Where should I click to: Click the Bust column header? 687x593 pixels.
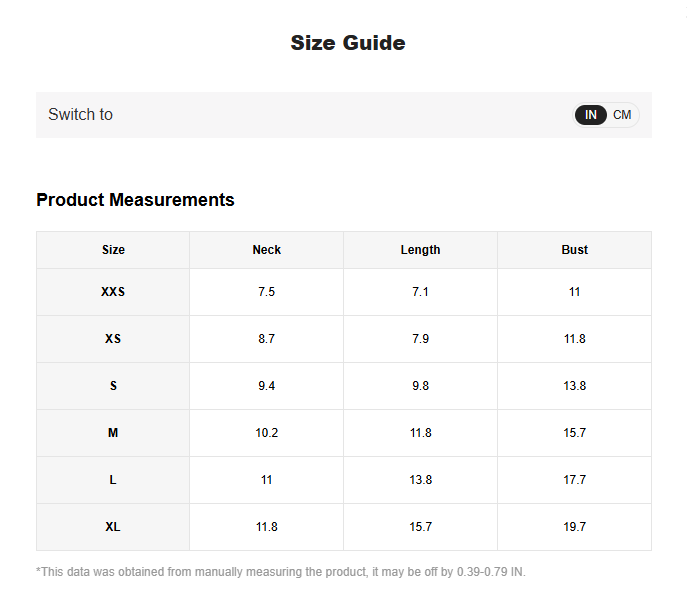pos(574,250)
